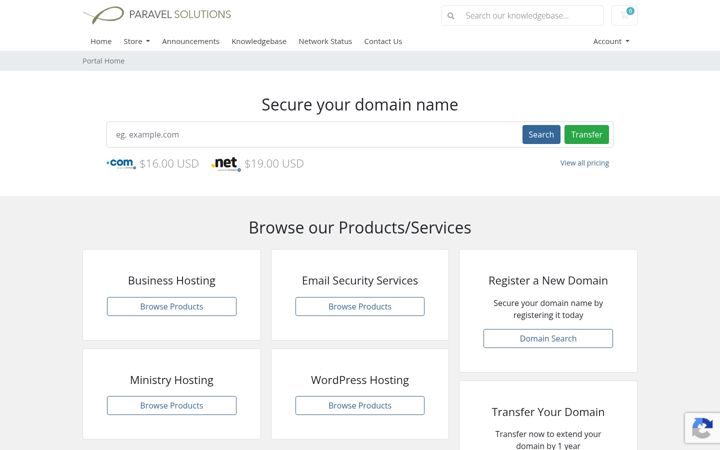Click the Email Security Services heading
Image resolution: width=720 pixels, height=450 pixels.
(360, 281)
